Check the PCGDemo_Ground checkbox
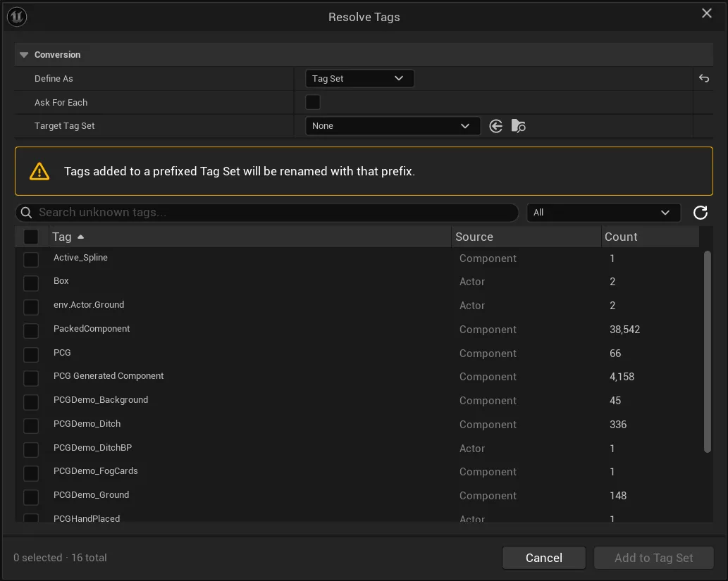The height and width of the screenshot is (581, 728). click(31, 497)
